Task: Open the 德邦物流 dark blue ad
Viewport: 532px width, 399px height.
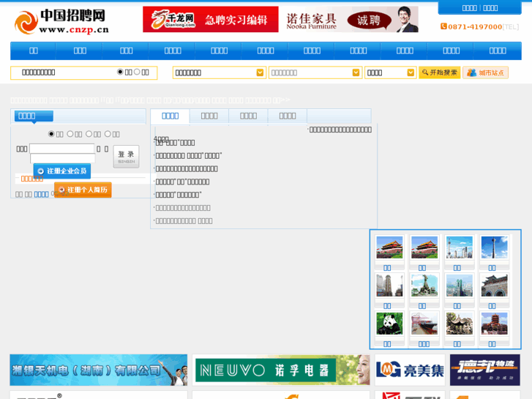Action: 485,370
